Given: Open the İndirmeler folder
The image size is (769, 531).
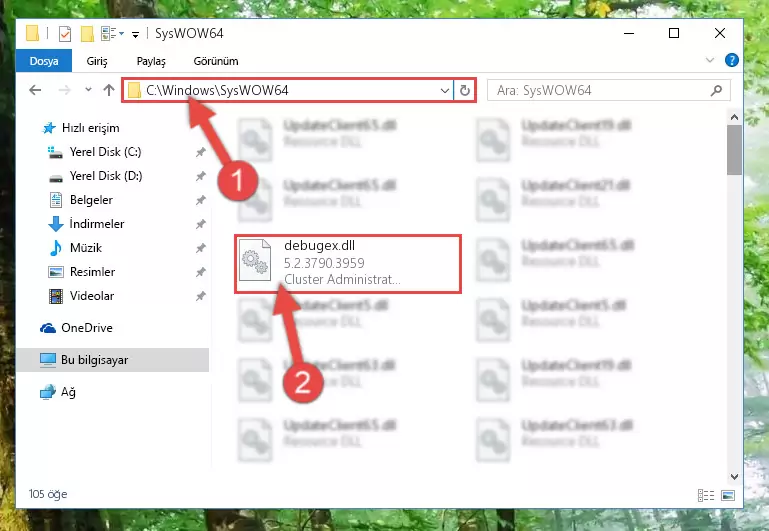Looking at the screenshot, I should click(x=97, y=224).
